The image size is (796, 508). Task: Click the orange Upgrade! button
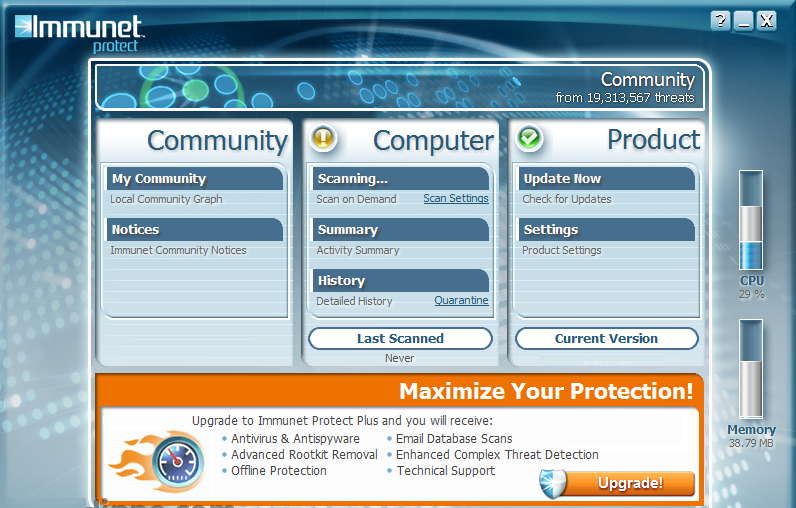coord(630,483)
